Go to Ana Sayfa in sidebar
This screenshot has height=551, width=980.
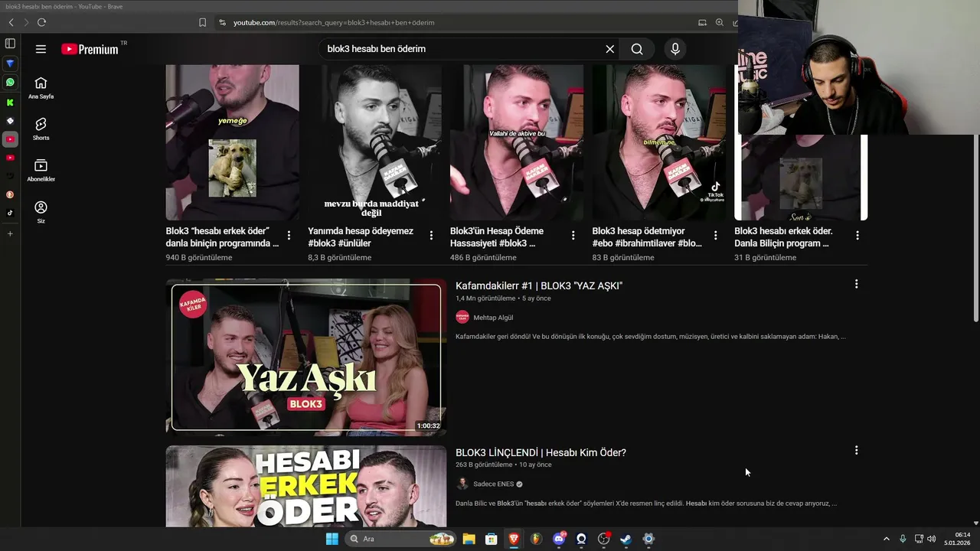pos(41,88)
